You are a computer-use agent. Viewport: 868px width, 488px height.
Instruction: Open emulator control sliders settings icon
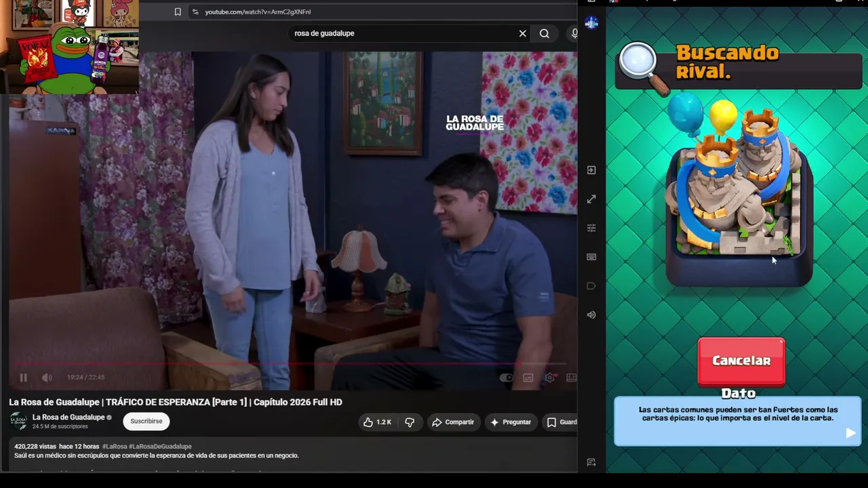[x=591, y=228]
